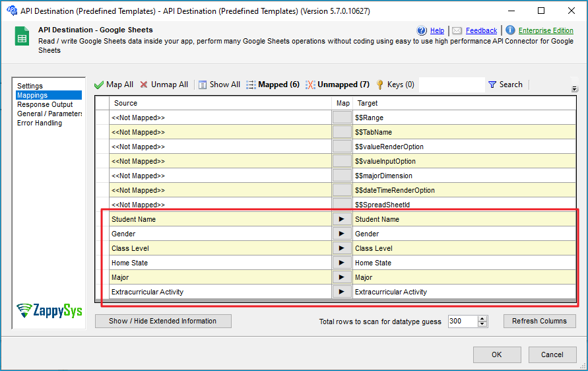This screenshot has height=371, width=588.
Task: Increase total rows to scan value
Action: click(482, 318)
